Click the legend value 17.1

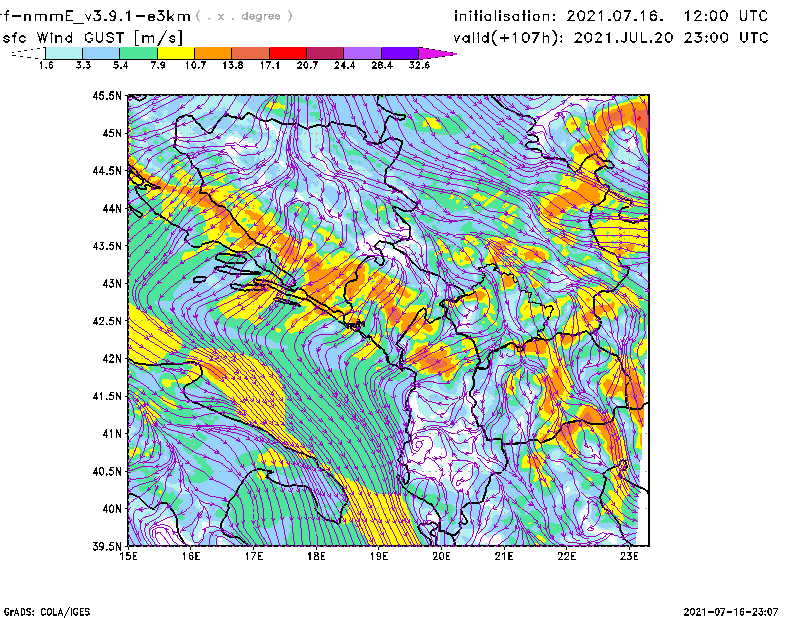pyautogui.click(x=269, y=65)
